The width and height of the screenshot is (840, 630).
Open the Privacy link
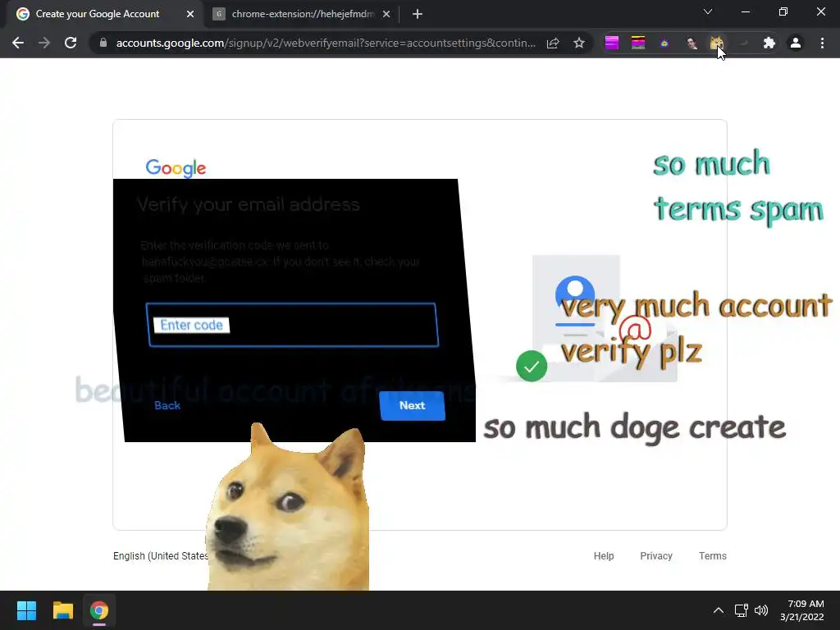pyautogui.click(x=656, y=556)
